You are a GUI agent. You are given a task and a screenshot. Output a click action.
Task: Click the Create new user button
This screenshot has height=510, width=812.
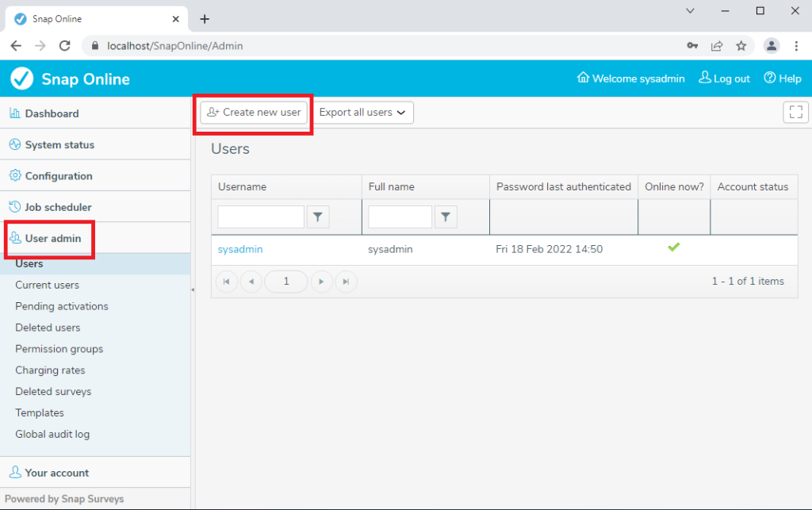click(253, 112)
